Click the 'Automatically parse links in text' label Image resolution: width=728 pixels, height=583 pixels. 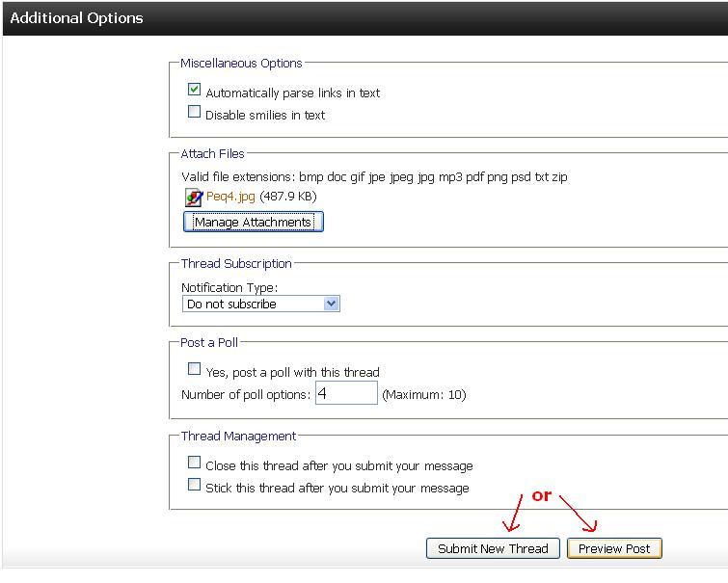(x=292, y=93)
